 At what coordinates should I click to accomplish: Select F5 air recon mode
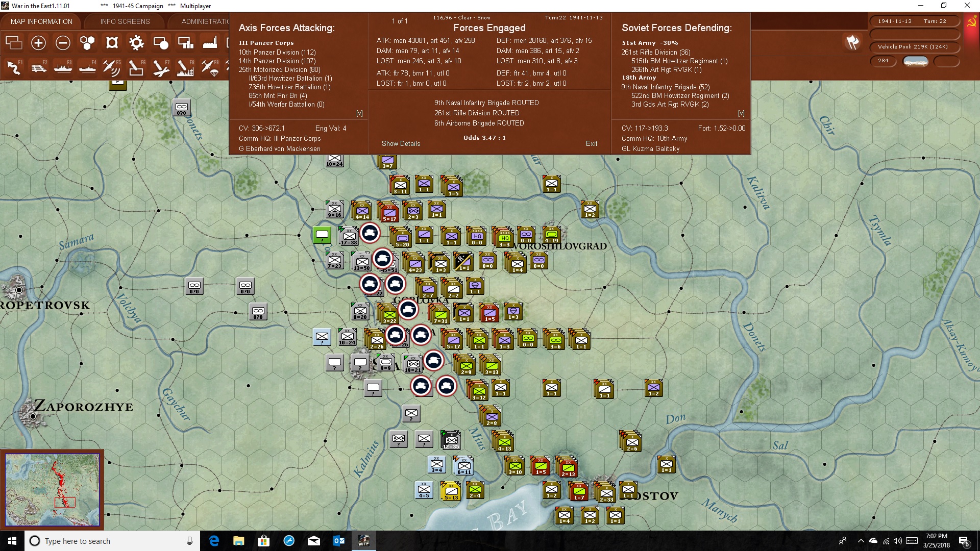112,67
